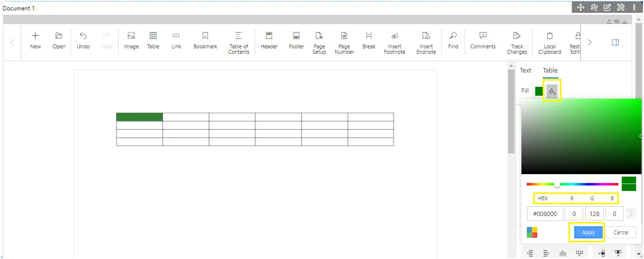Toggle the properties pane panel icon
Image resolution: width=644 pixels, height=259 pixels.
point(615,42)
